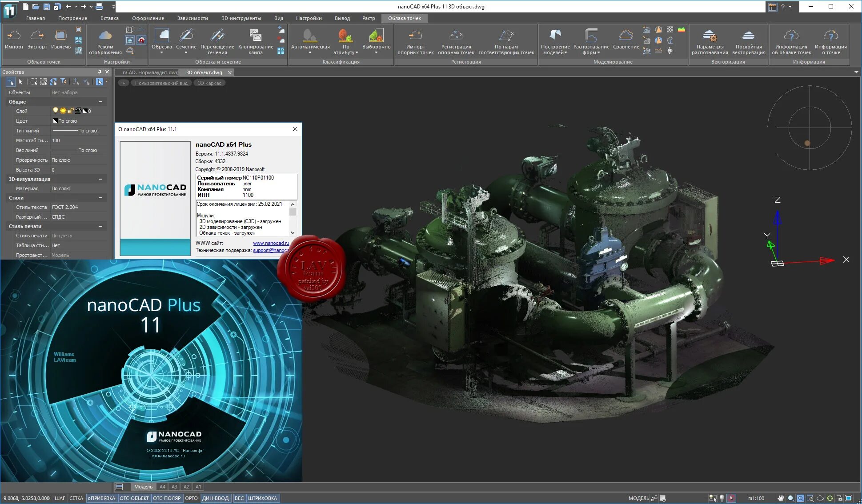Choose Перемещение сечения tool
This screenshot has height=504, width=862.
217,41
